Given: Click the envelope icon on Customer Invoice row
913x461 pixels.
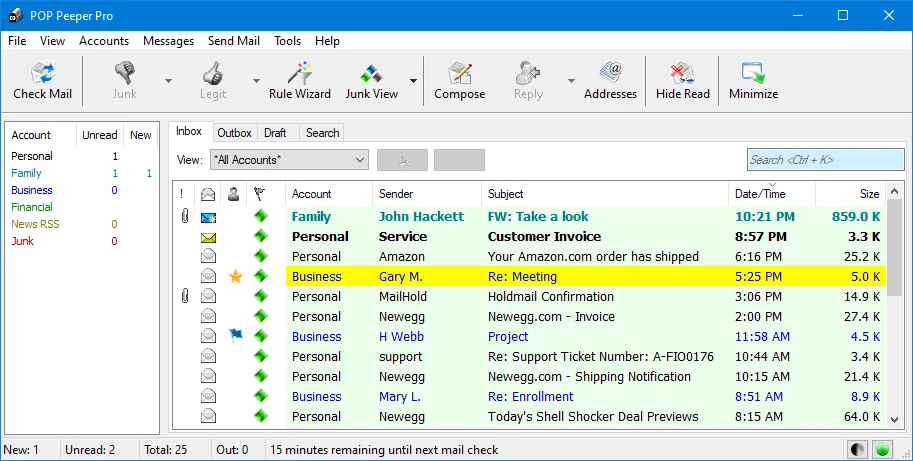Looking at the screenshot, I should (208, 237).
